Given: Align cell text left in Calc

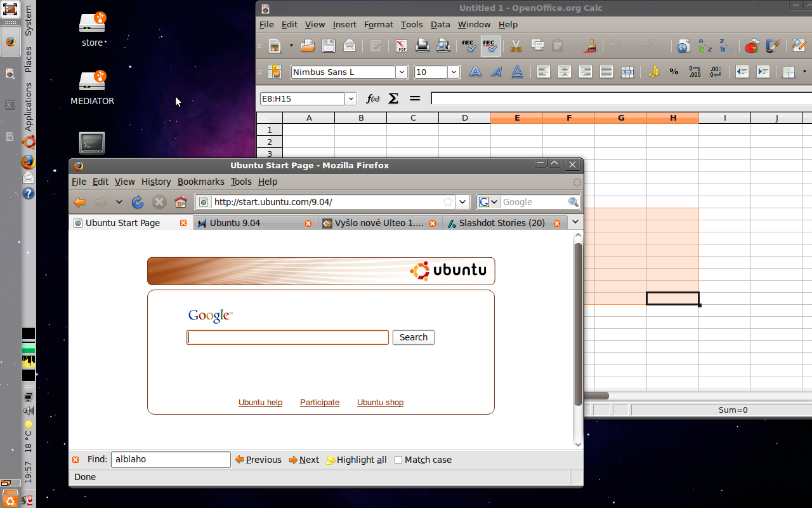Looking at the screenshot, I should pos(543,72).
